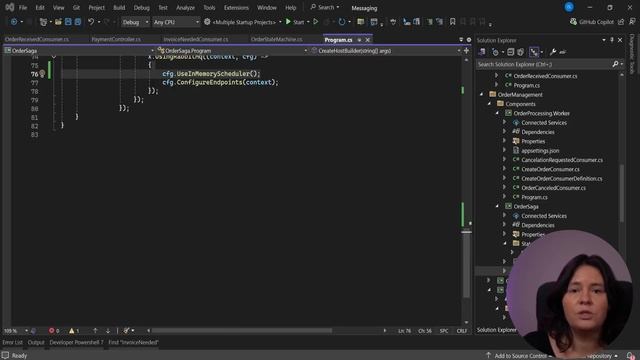Screen dimensions: 640x360
Task: Open the OrderSaga project scope dropdown
Action: 80,51
